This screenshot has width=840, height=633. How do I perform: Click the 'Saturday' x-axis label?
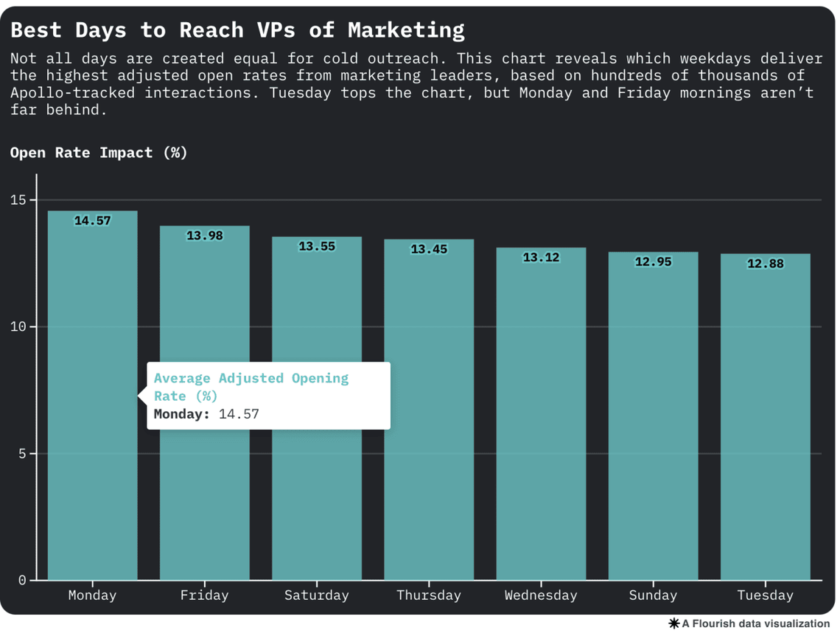317,595
